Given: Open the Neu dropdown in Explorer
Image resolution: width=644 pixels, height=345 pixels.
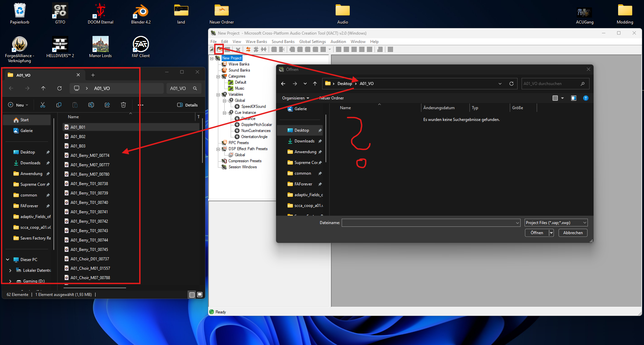Looking at the screenshot, I should pyautogui.click(x=18, y=105).
